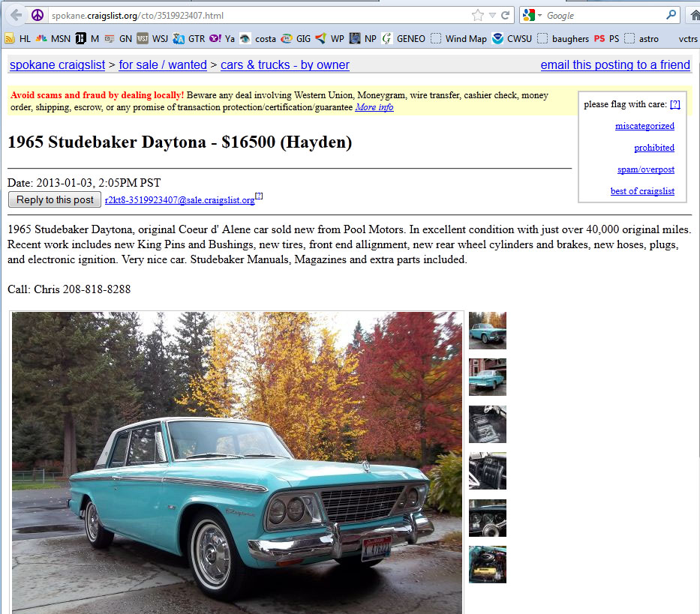Open the search magnifier icon in Google box

click(671, 15)
